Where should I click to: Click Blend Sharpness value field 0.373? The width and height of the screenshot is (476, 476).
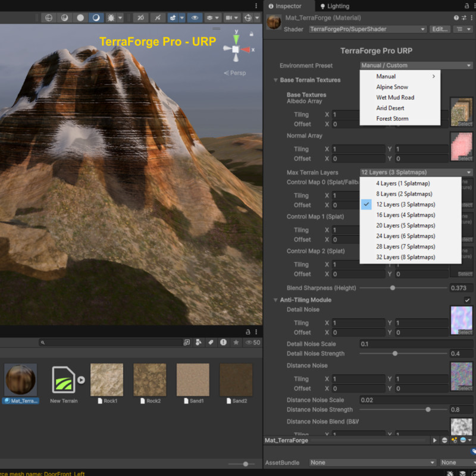pos(461,288)
